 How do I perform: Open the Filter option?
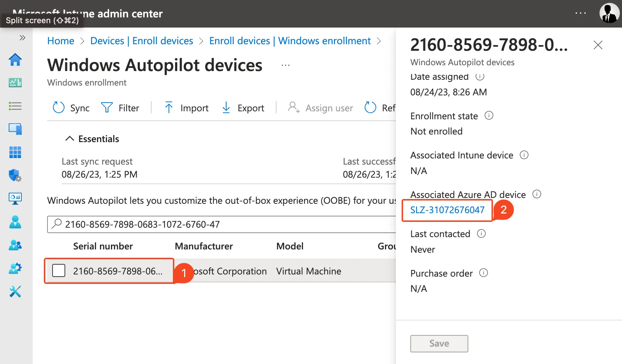pyautogui.click(x=120, y=108)
